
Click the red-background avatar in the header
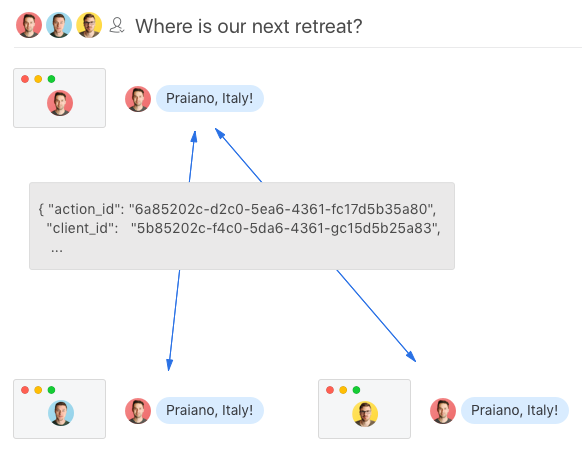tap(29, 25)
